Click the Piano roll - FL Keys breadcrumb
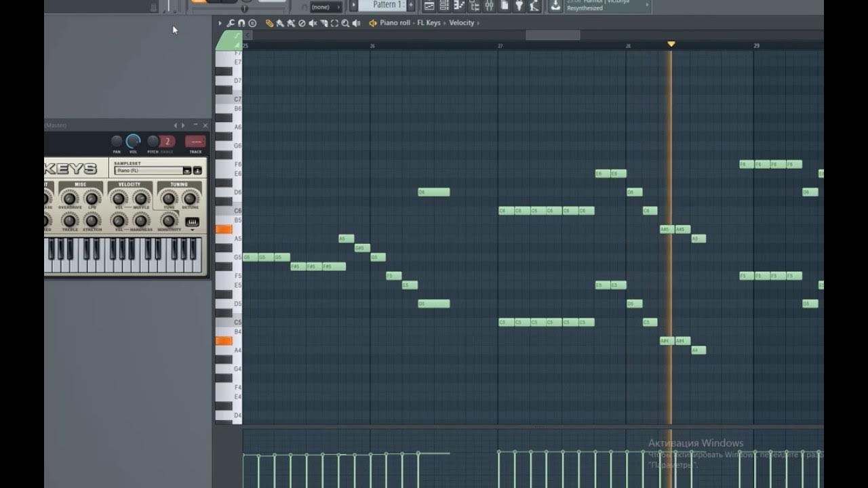Viewport: 868px width, 488px height. pos(410,23)
